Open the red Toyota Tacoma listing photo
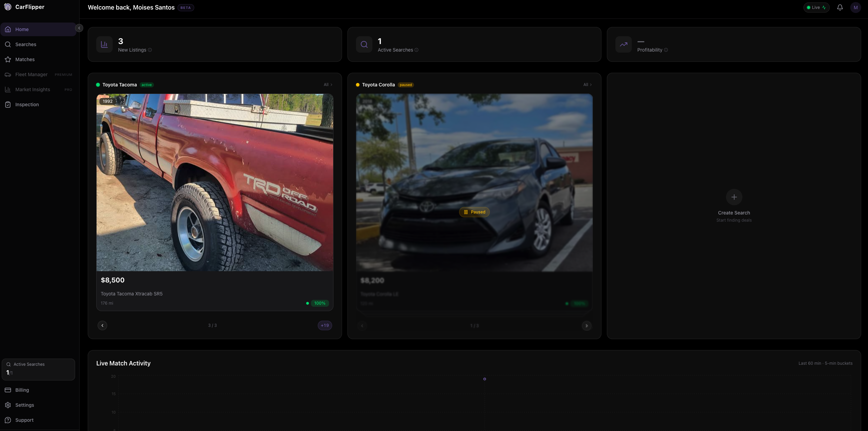Viewport: 868px width, 431px height. point(215,182)
